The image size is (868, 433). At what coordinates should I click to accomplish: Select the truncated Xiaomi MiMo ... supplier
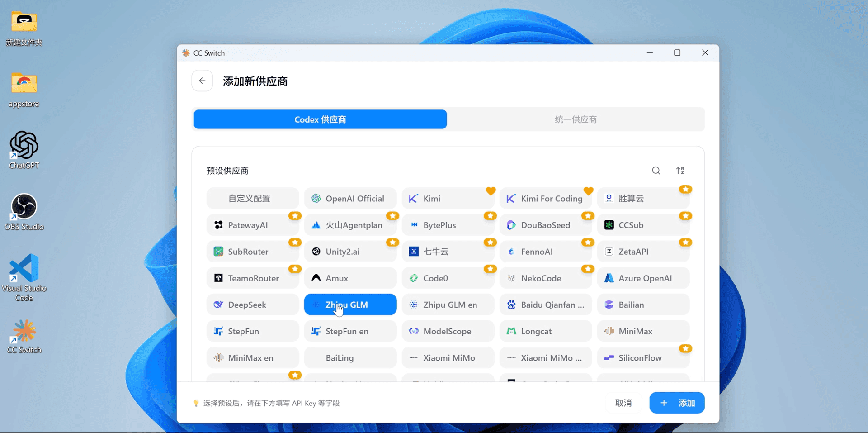(x=546, y=358)
